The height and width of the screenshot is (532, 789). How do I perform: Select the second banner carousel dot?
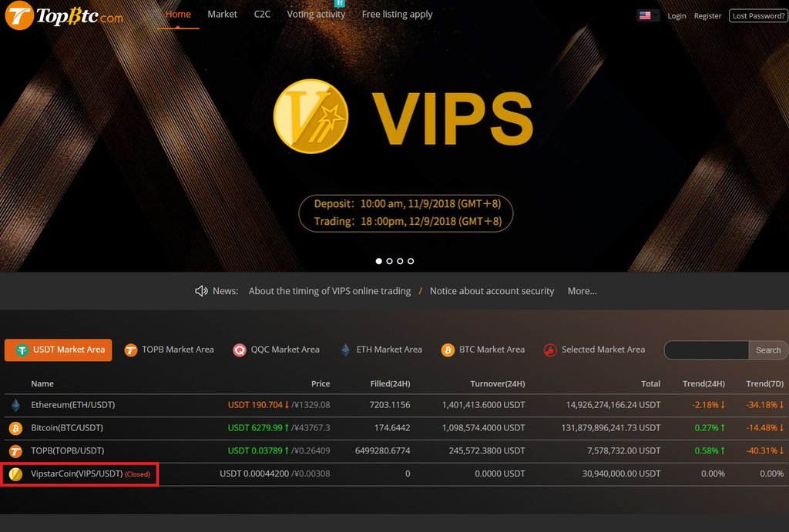[x=389, y=261]
